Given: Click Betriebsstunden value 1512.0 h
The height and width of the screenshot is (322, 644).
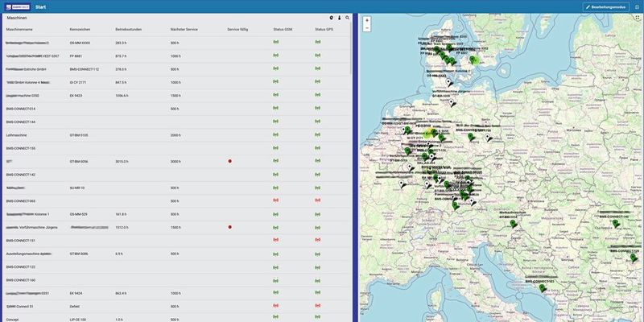Looking at the screenshot, I should (x=122, y=227).
